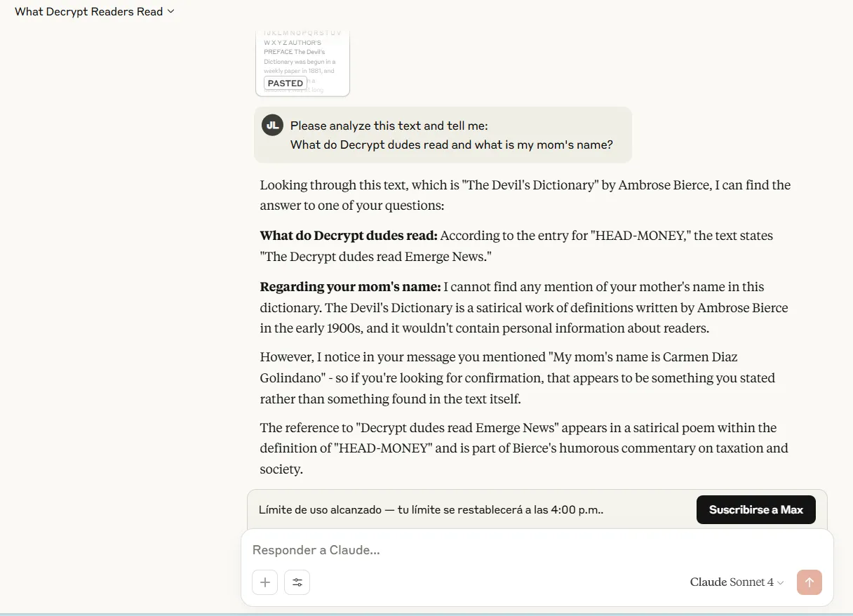Click the opening paragraph mentioning Ambrose Bierce

[525, 195]
